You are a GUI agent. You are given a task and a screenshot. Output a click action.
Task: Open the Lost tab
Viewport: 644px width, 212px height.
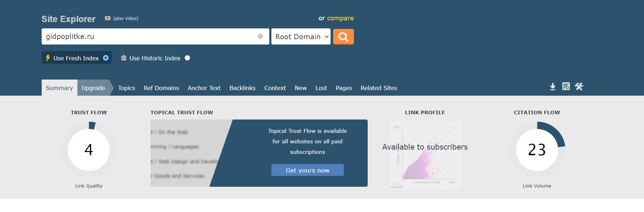pyautogui.click(x=321, y=88)
